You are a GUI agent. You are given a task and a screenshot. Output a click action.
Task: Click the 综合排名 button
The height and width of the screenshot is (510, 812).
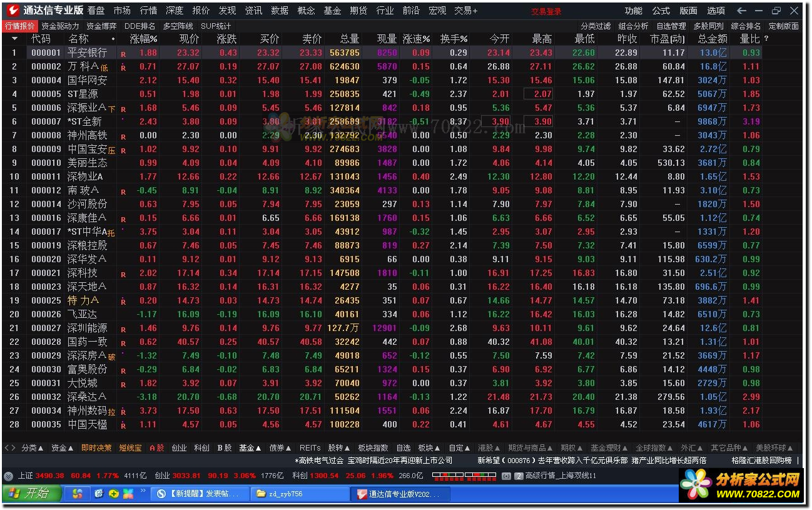[x=746, y=26]
